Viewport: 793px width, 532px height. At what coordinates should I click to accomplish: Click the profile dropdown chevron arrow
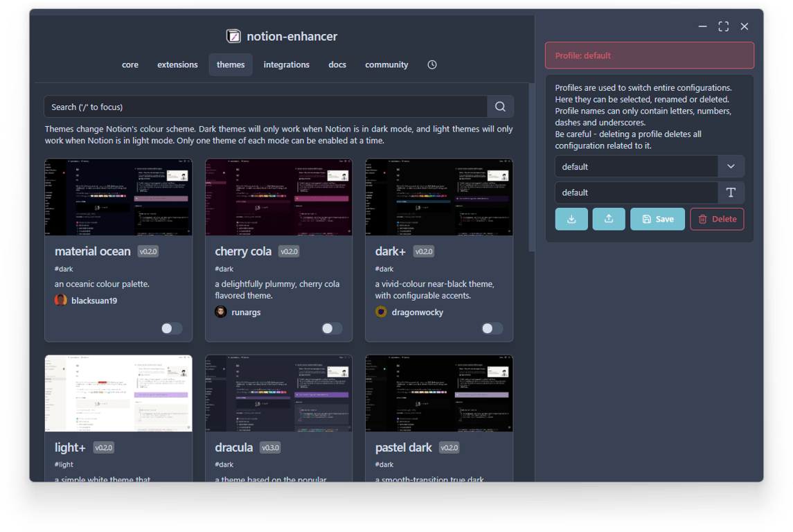(x=731, y=167)
